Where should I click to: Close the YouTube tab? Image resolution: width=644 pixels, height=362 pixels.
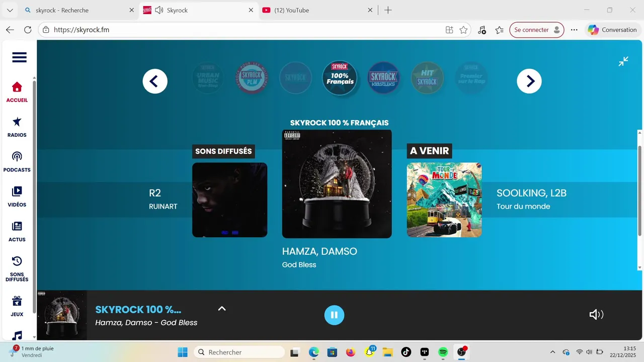click(x=370, y=10)
